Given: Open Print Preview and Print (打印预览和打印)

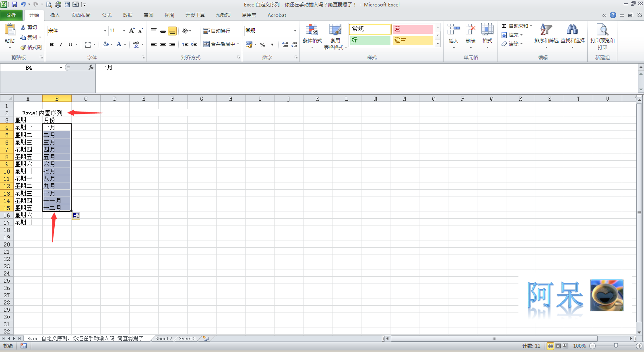Looking at the screenshot, I should pos(602,36).
